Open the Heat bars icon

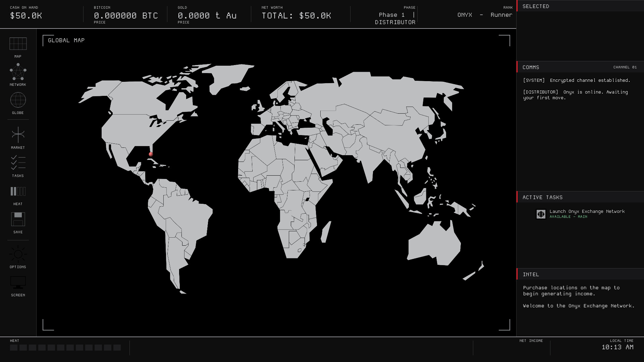(x=18, y=191)
